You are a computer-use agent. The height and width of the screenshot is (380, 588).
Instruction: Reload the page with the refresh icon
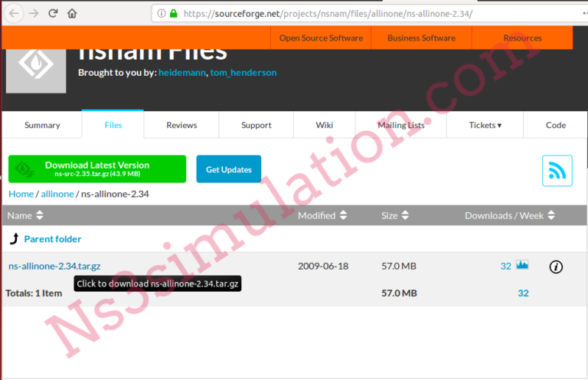(x=53, y=13)
